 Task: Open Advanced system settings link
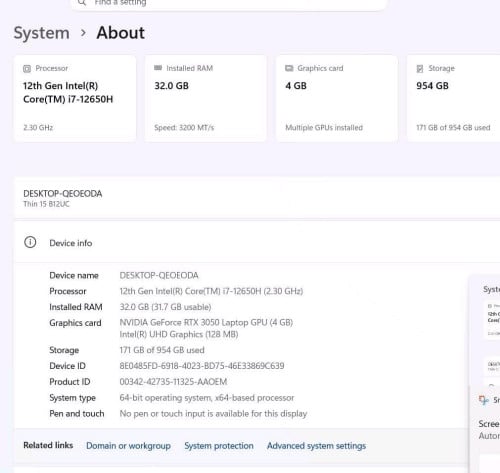316,446
